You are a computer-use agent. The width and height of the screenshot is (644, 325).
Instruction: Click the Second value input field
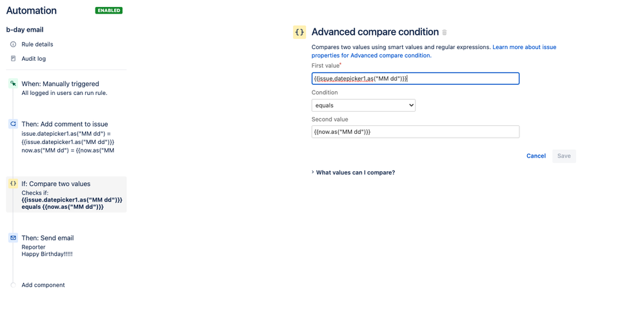click(415, 132)
